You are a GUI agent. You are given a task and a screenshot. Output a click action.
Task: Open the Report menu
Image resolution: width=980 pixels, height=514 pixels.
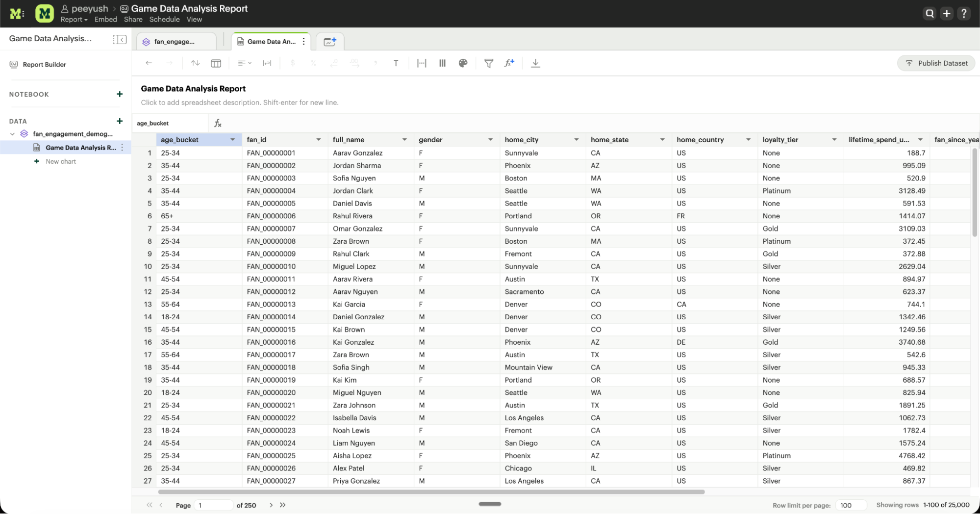74,19
